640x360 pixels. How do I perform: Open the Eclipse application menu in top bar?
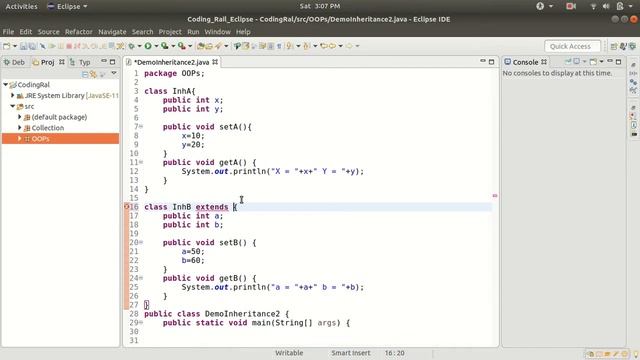(x=67, y=6)
